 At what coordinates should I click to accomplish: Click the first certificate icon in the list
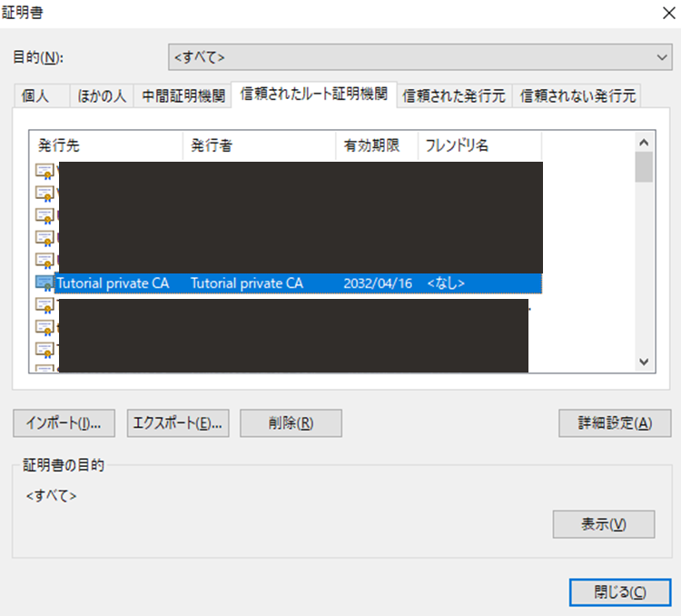(44, 170)
